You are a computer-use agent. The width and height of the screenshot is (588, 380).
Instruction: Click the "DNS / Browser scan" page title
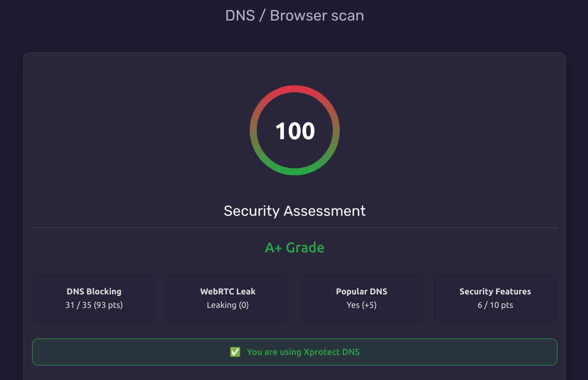(295, 16)
